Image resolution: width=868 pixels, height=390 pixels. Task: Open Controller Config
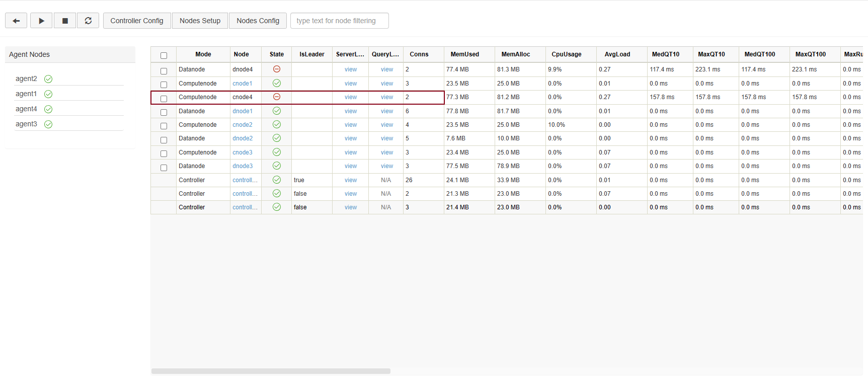coord(137,21)
